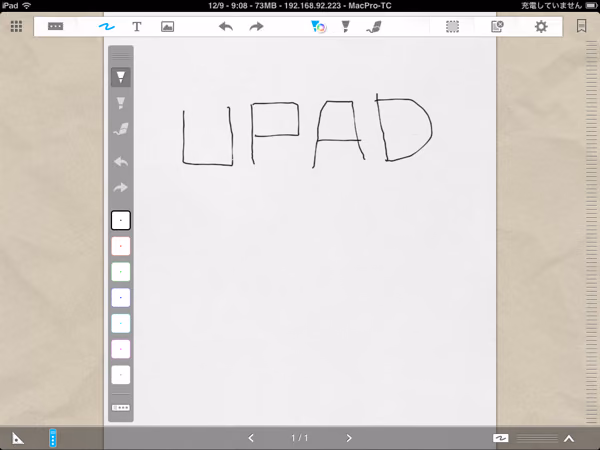Toggle the blue vertical palette icon
Viewport: 600px width, 450px height.
coord(53,438)
